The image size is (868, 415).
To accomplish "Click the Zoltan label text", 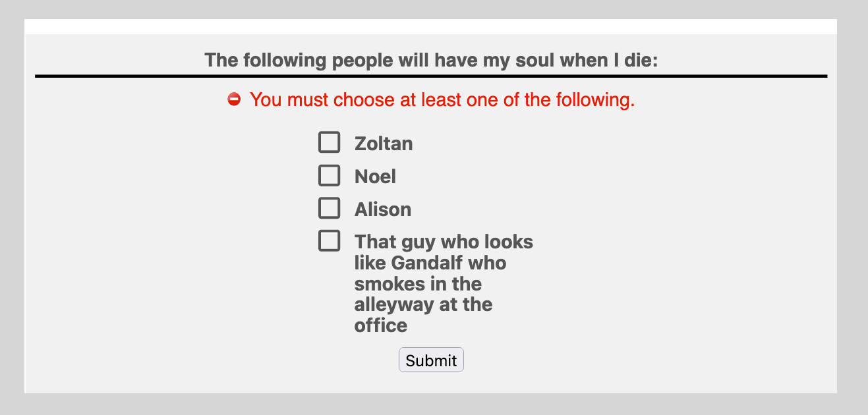I will click(x=384, y=143).
